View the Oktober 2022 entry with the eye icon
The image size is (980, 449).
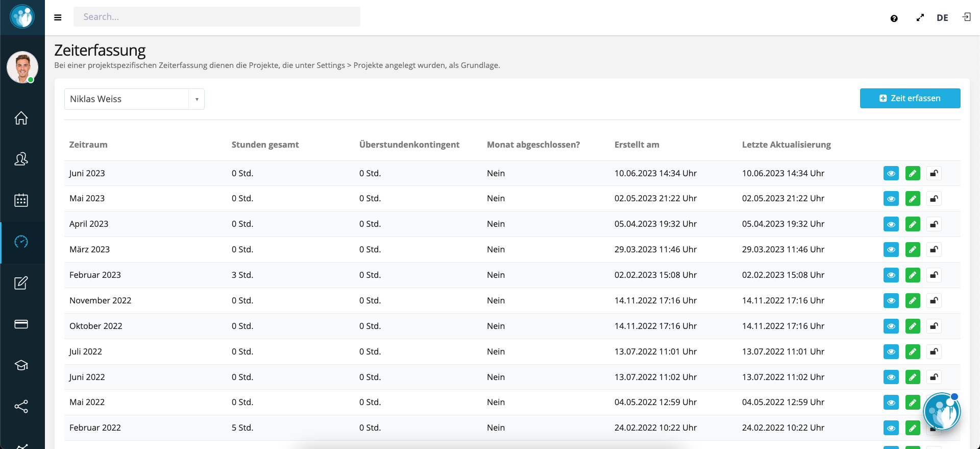[x=891, y=326]
